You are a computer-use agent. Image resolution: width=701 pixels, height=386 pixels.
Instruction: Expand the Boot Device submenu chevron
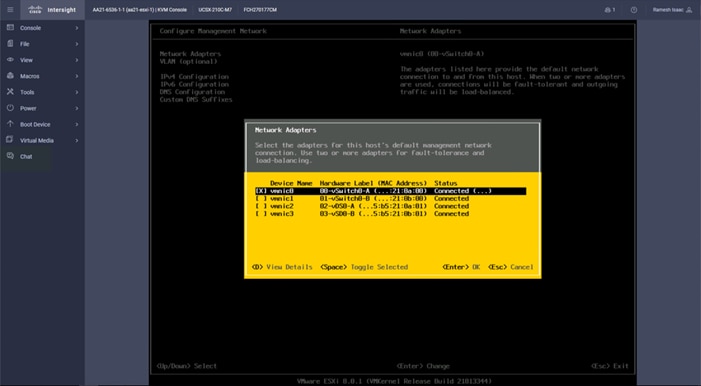point(77,124)
